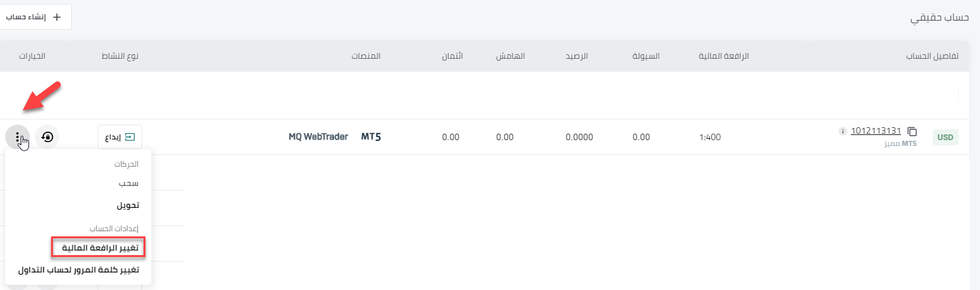Click the الرصيد column header
This screenshot has height=290, width=980.
[577, 56]
